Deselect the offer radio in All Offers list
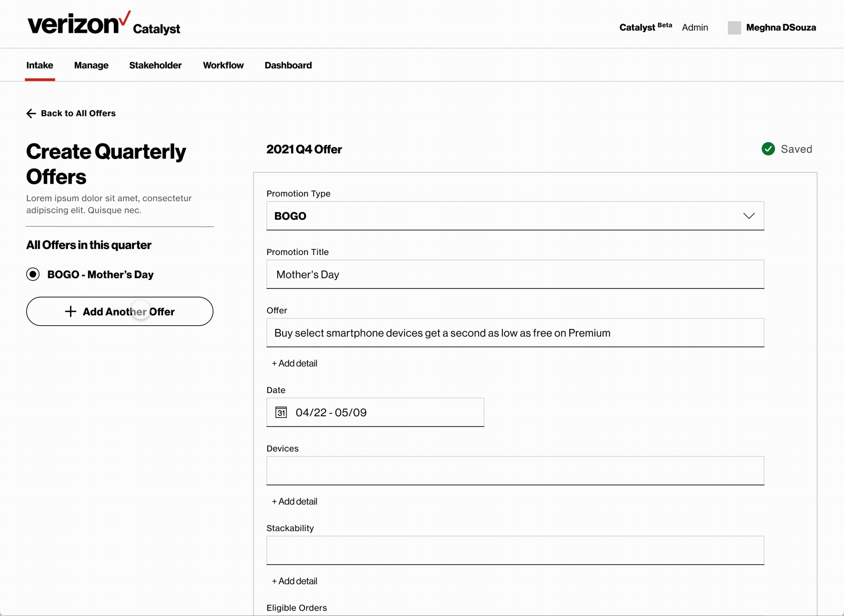Screen dimensions: 844x616 (33, 274)
